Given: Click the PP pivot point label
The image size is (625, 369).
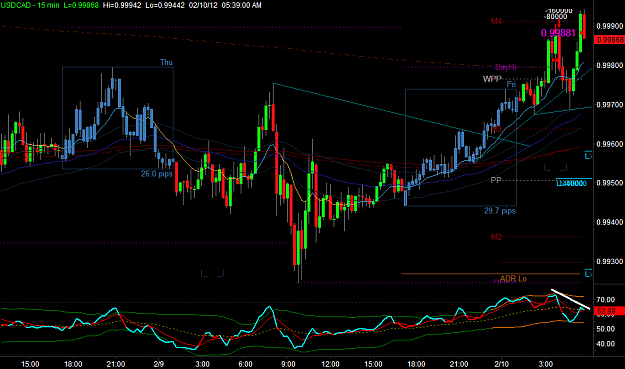Looking at the screenshot, I should 495,180.
